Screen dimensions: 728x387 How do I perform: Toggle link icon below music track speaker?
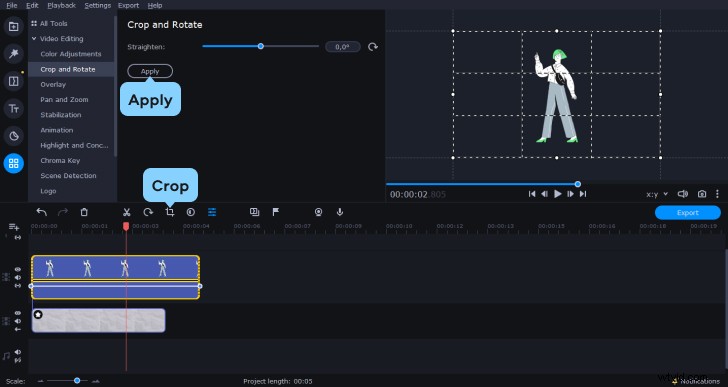pyautogui.click(x=18, y=360)
